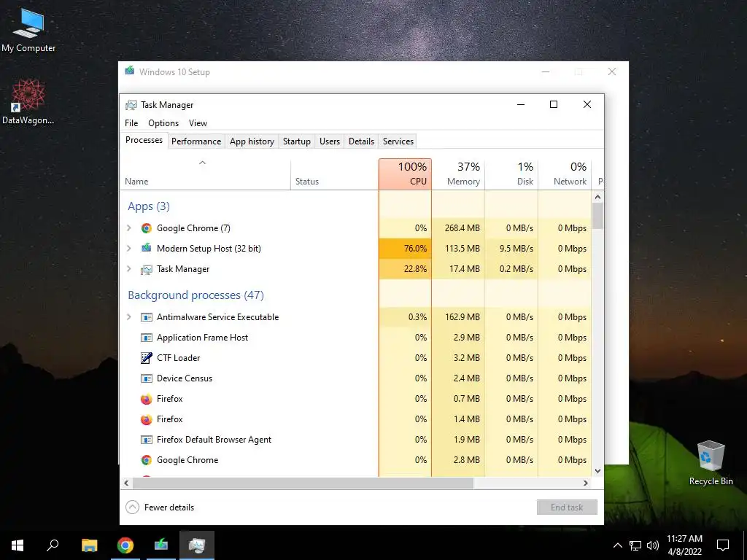The width and height of the screenshot is (747, 560).
Task: Open File Explorer from the taskbar
Action: click(x=89, y=545)
